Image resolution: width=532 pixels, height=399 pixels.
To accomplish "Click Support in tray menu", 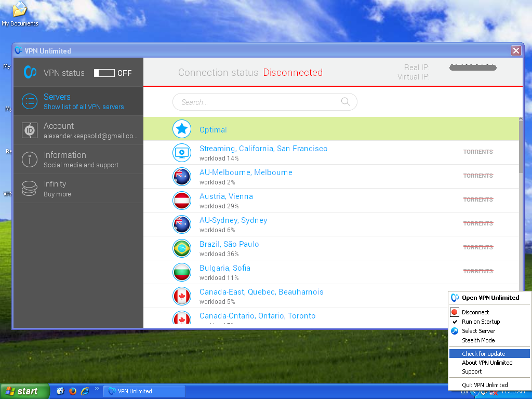I will 489,371.
